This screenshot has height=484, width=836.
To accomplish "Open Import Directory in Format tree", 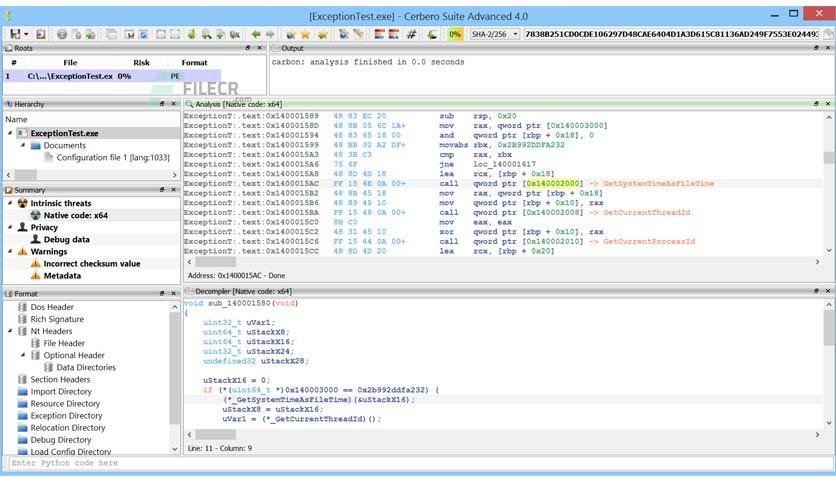I will coord(61,392).
